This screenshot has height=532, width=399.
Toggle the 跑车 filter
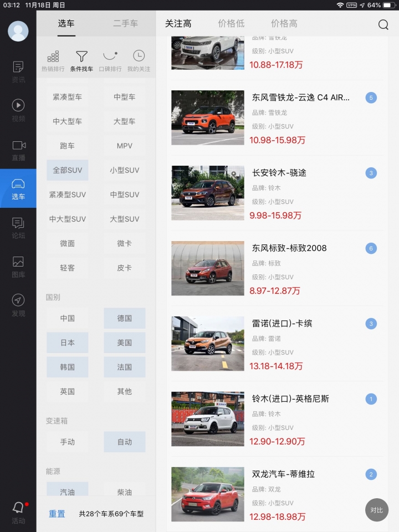[x=68, y=146]
